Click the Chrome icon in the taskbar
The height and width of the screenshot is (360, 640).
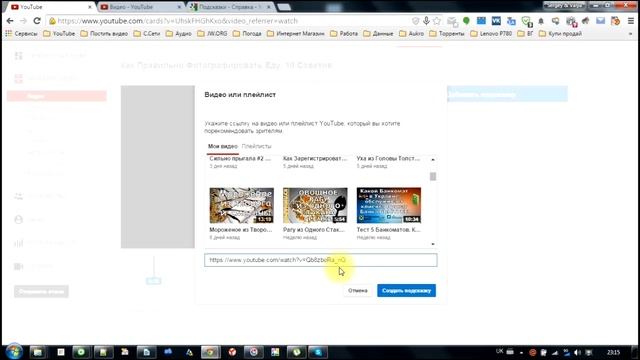coord(211,352)
